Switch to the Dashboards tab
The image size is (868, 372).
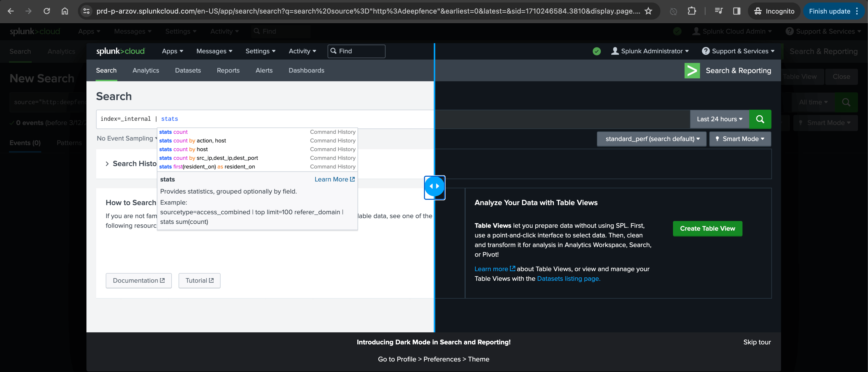click(306, 70)
